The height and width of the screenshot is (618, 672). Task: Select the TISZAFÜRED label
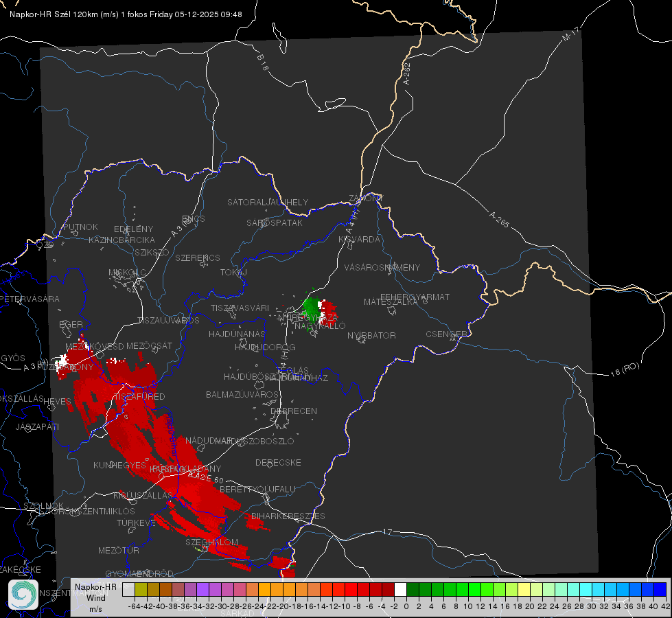click(139, 396)
